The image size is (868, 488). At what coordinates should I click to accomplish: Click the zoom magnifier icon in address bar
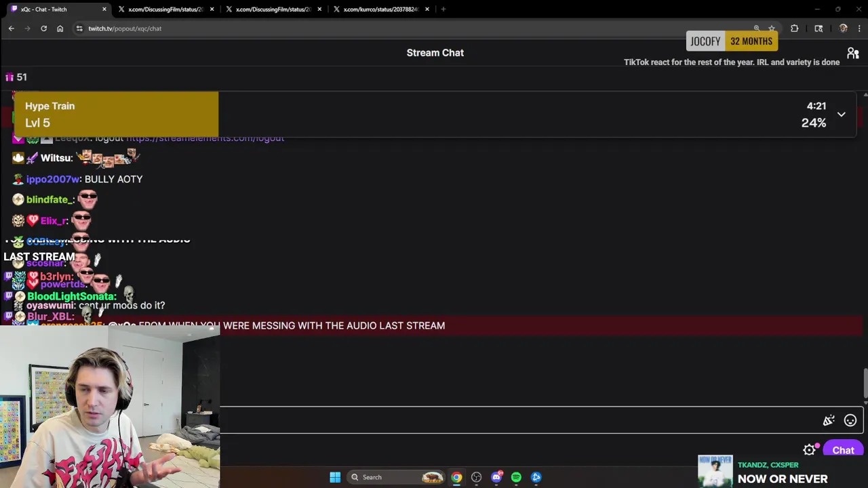[x=757, y=28]
